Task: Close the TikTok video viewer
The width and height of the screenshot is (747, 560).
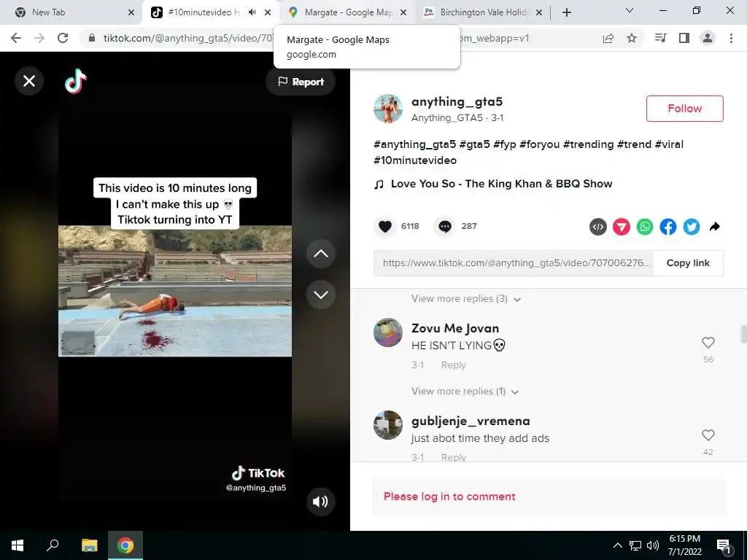Action: [x=29, y=81]
